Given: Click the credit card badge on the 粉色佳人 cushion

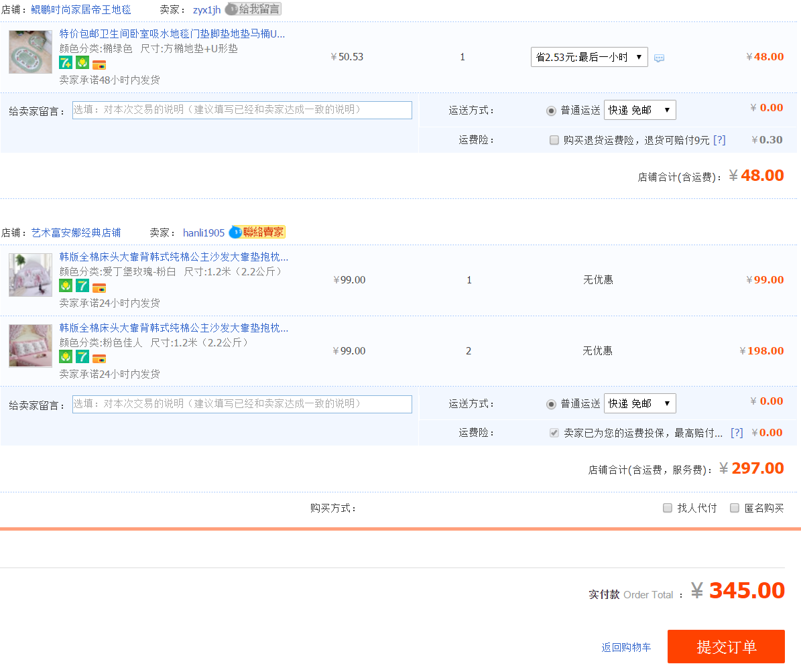Looking at the screenshot, I should [x=99, y=358].
